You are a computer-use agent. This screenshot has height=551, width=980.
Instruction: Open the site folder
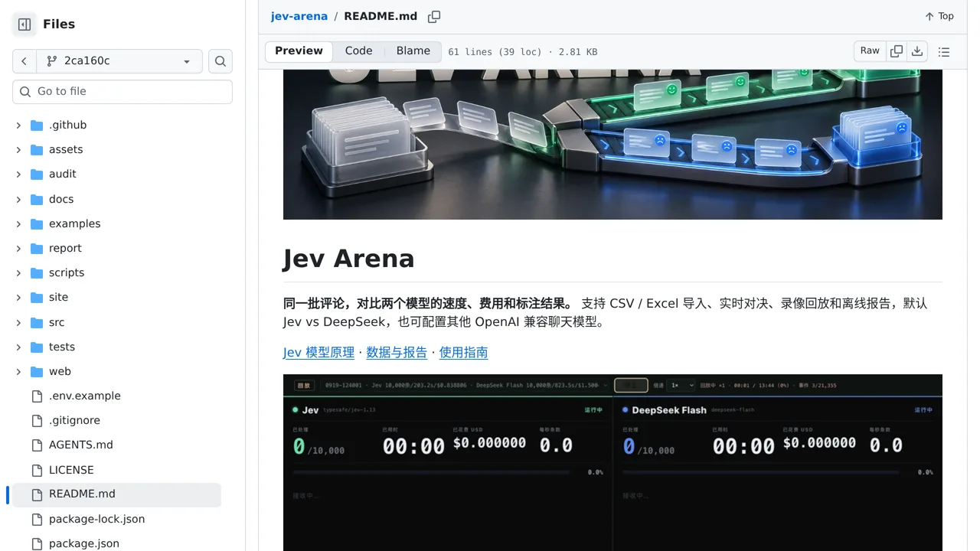click(58, 297)
